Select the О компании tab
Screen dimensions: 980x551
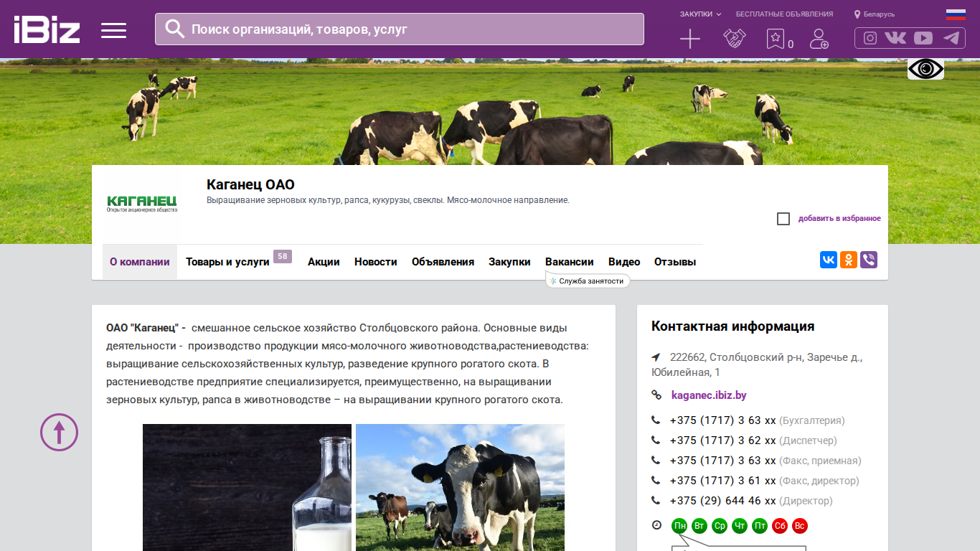(140, 262)
